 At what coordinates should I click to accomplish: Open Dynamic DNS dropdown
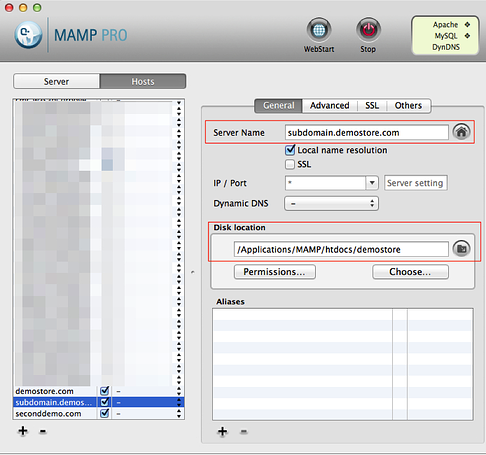331,203
